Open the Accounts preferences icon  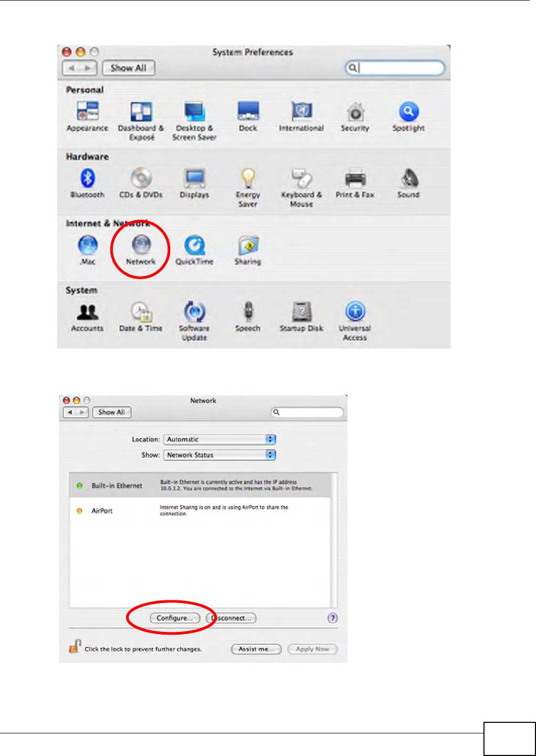coord(87,312)
